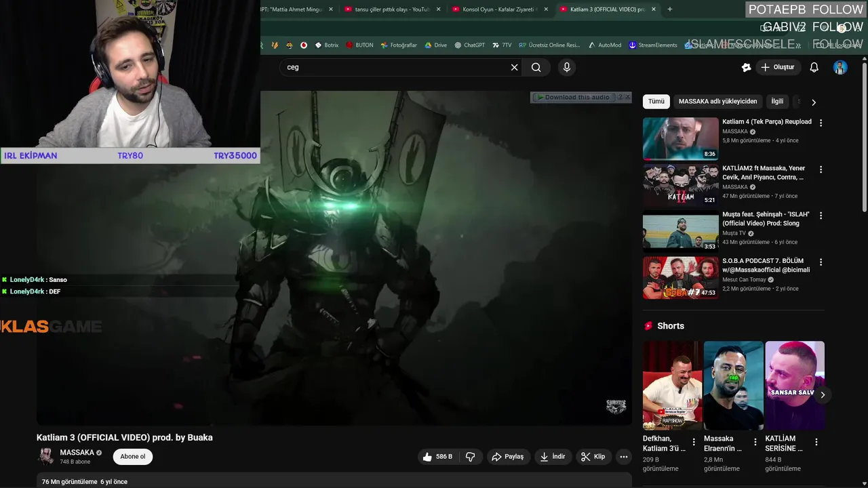Screen dimensions: 868x488
Task: Open more actions ellipsis under video
Action: (x=624, y=457)
